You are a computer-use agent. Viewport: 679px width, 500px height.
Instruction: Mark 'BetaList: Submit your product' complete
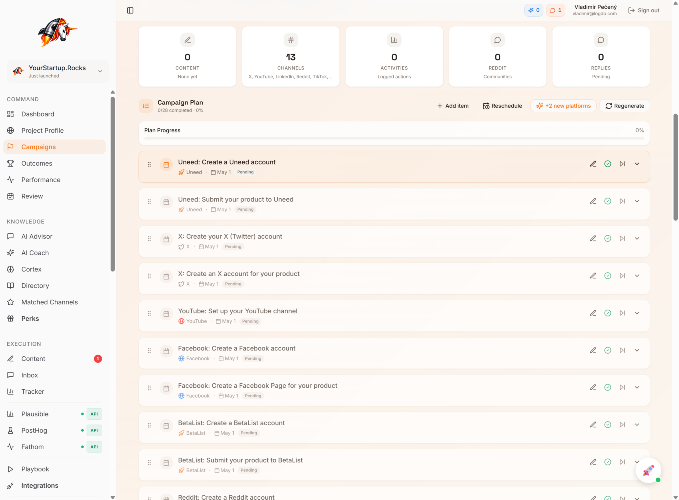tap(608, 462)
